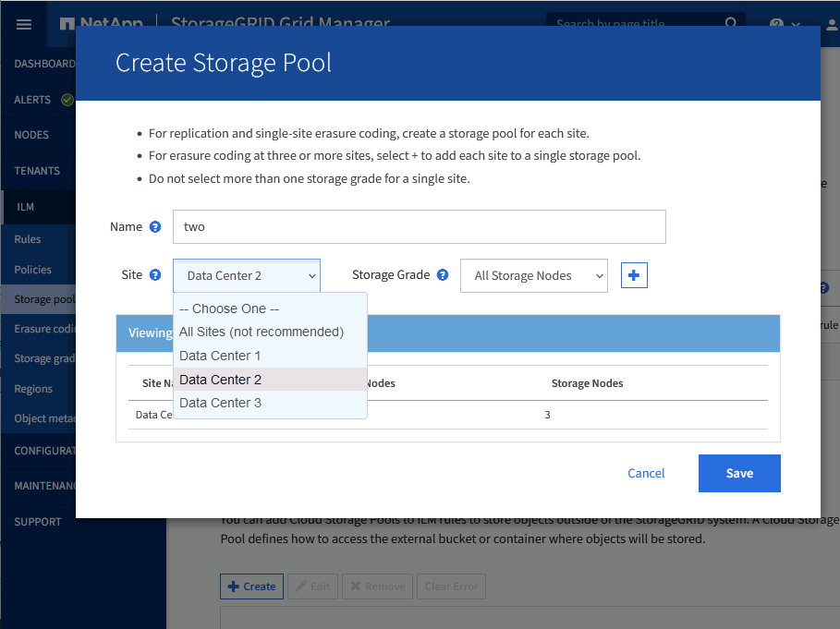Image resolution: width=840 pixels, height=629 pixels.
Task: Choose Data Center 1 from list
Action: [x=270, y=356]
